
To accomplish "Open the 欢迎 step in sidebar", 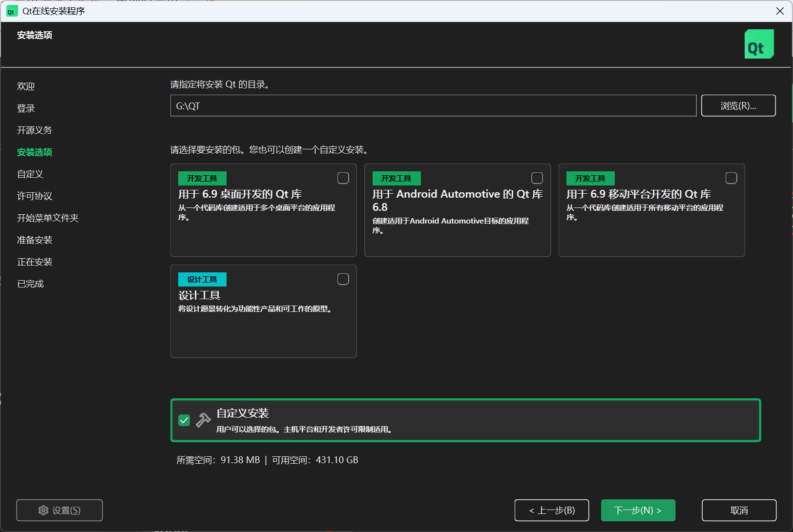I will [x=26, y=86].
